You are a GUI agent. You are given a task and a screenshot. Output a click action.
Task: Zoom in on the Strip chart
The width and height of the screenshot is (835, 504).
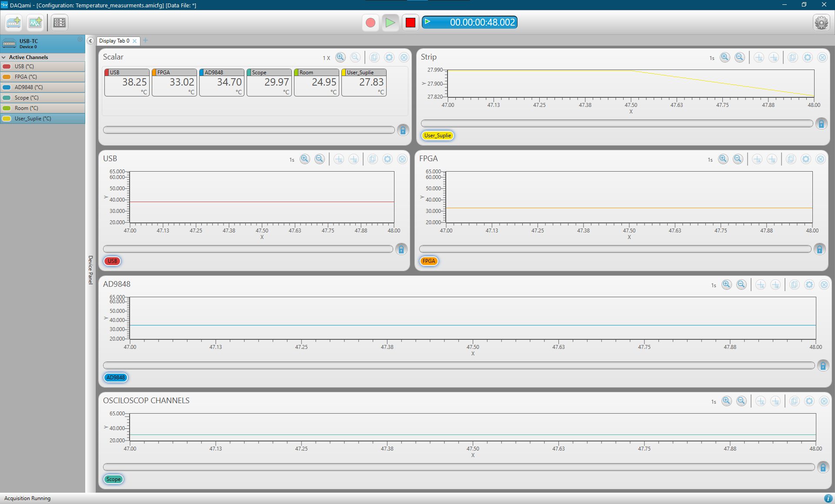coord(725,57)
